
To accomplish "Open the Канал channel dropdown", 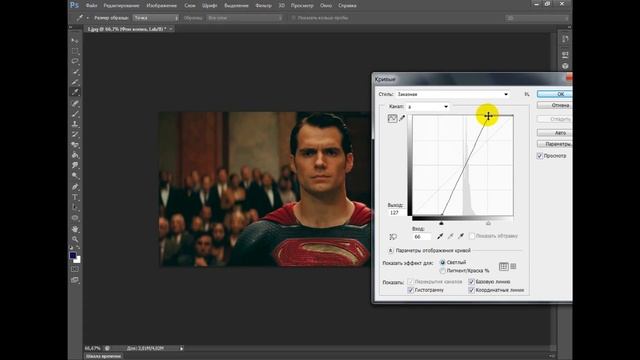I will (427, 107).
